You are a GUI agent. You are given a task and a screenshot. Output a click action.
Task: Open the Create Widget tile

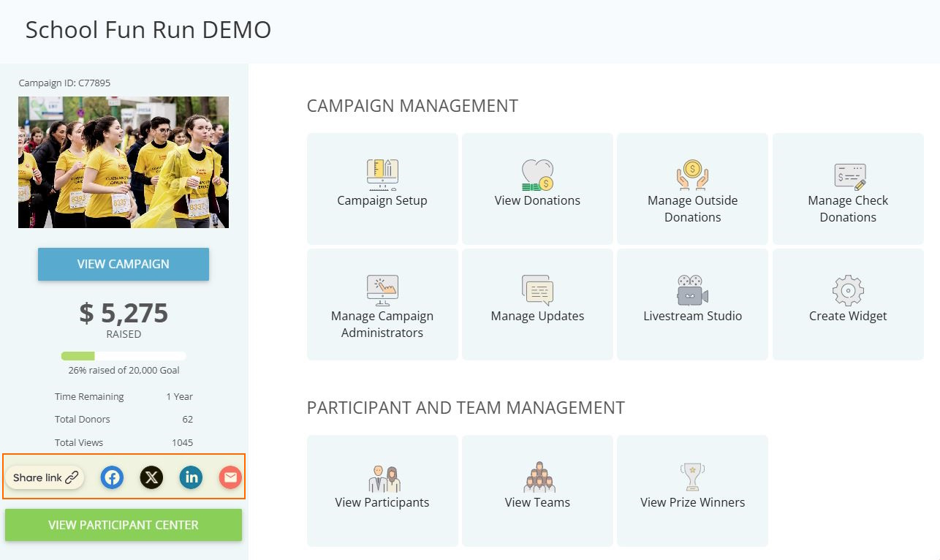point(848,304)
